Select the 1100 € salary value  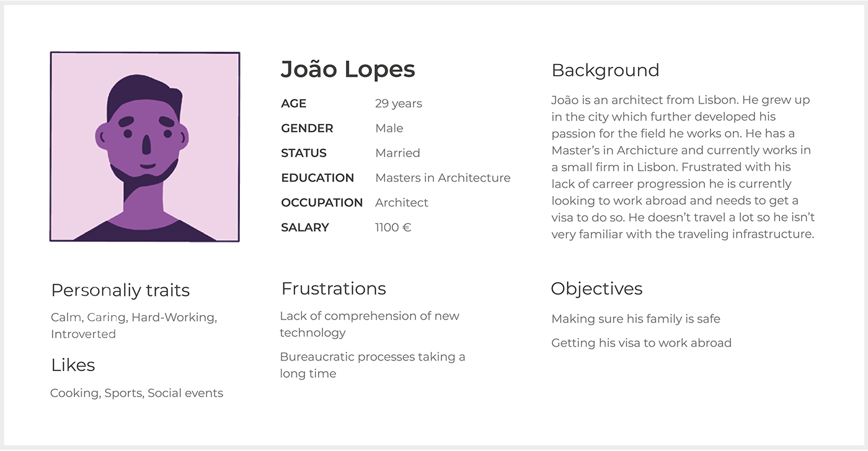[x=393, y=228]
